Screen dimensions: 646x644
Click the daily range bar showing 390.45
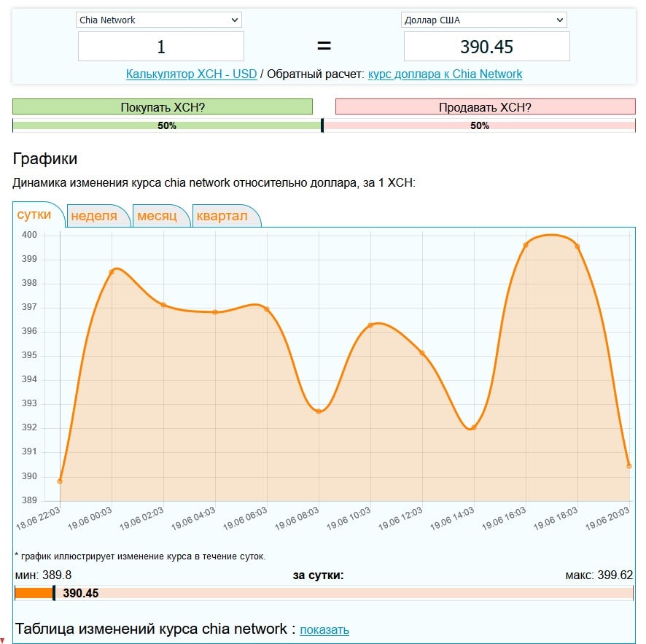coord(324,593)
